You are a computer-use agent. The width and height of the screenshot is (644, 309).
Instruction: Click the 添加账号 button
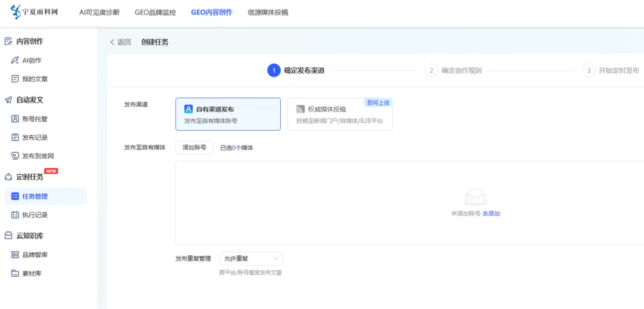coord(194,147)
